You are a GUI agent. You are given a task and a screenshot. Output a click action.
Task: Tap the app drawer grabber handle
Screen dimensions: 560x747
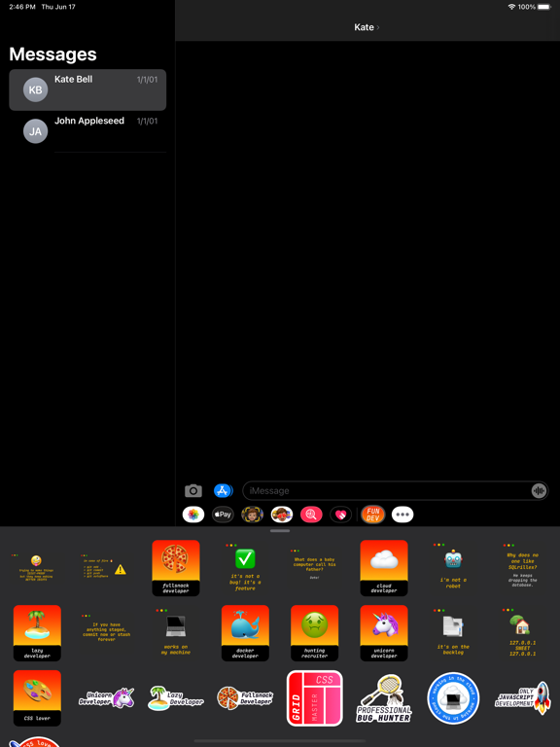(280, 531)
